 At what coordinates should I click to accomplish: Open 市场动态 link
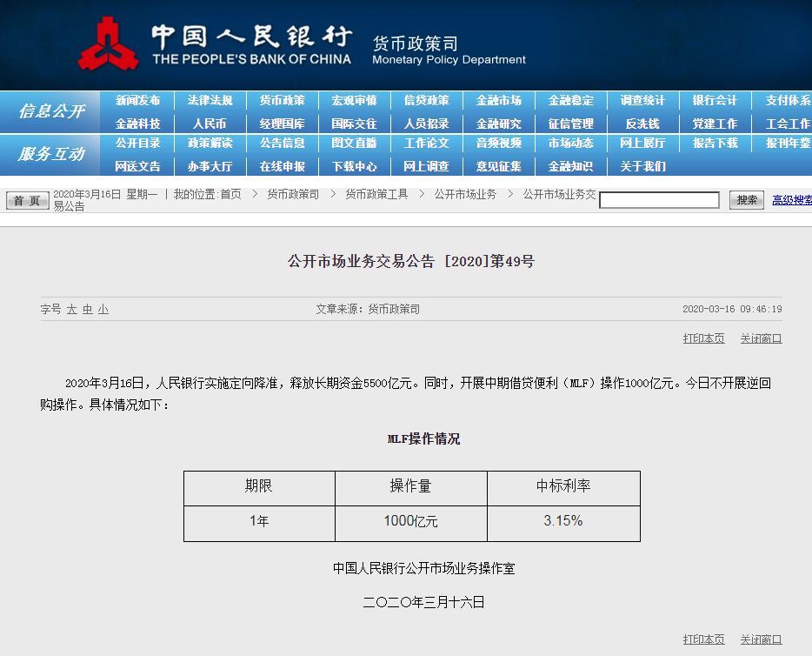pos(570,143)
